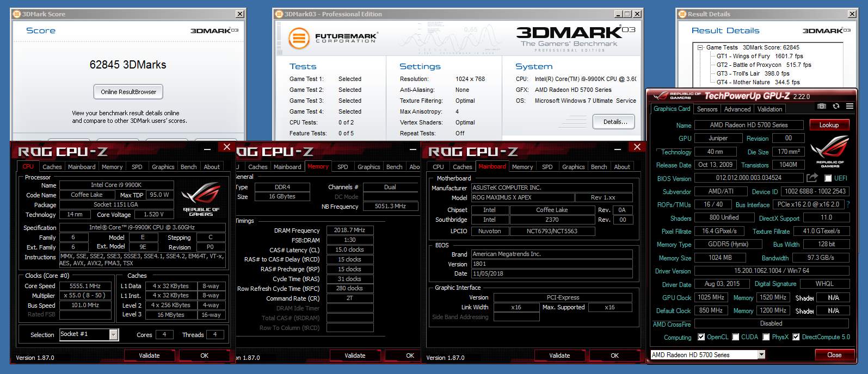Open the About tab in CPU-Z mainboard window
868x374 pixels.
point(622,167)
